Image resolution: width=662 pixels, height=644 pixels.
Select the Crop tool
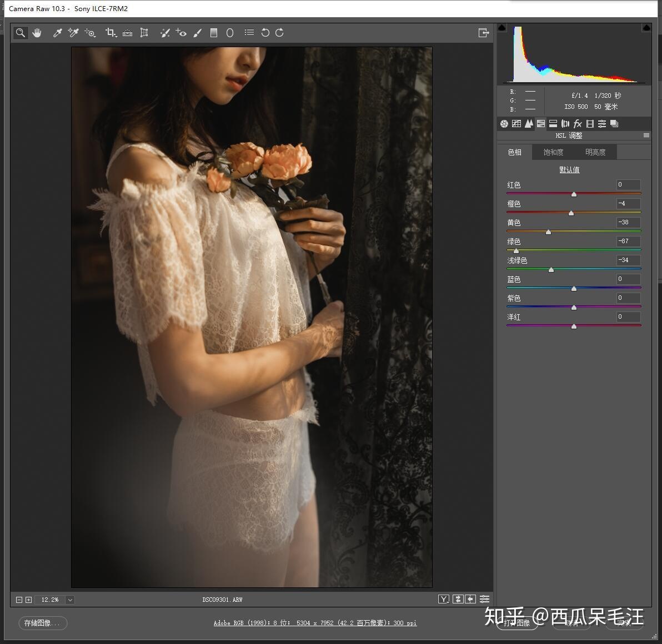(x=111, y=33)
